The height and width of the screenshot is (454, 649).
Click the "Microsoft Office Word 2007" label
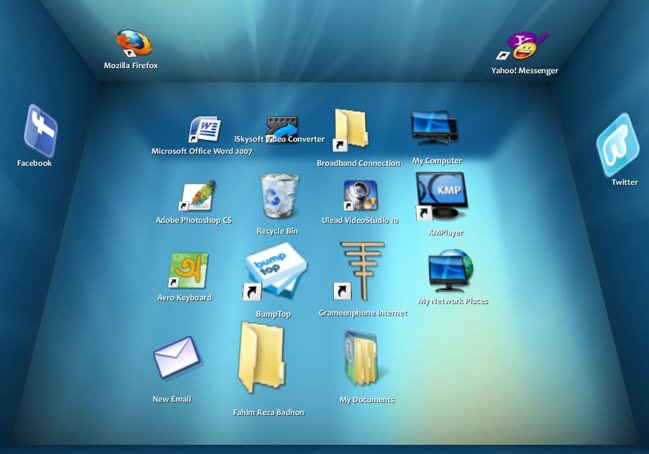tap(202, 151)
